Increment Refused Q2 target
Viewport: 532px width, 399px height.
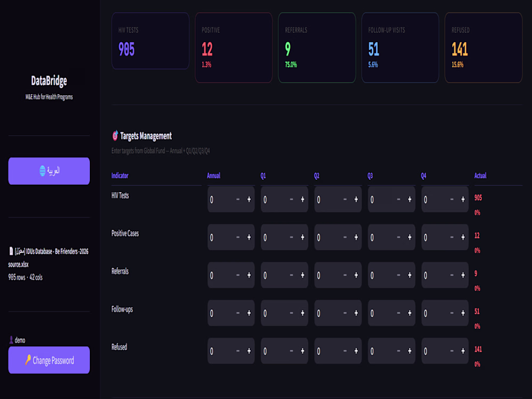(356, 351)
